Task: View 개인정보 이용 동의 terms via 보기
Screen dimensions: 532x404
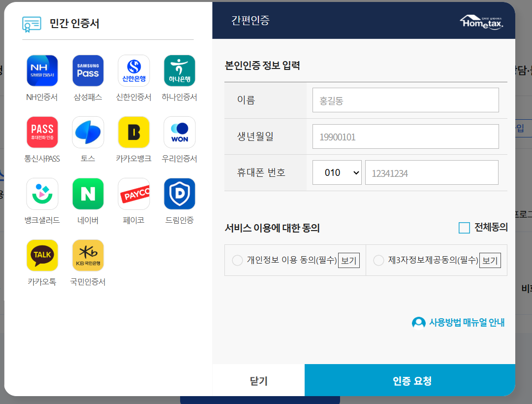Action: pos(349,261)
